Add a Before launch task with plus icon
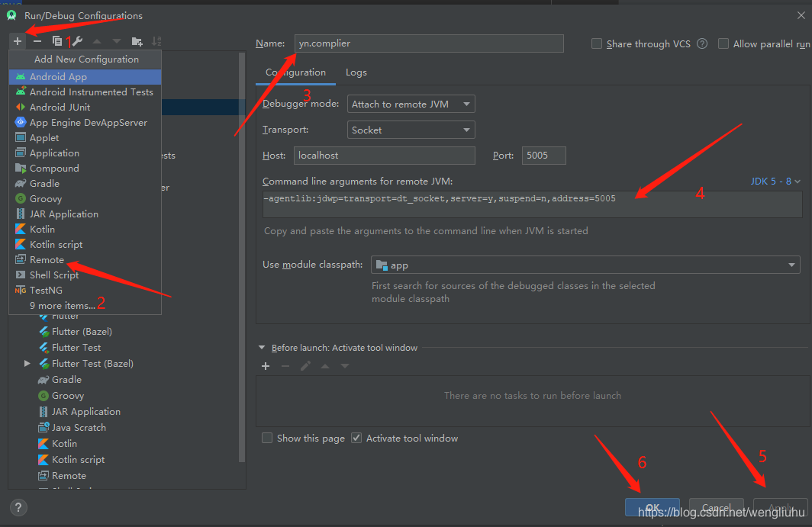Image resolution: width=812 pixels, height=527 pixels. [266, 366]
